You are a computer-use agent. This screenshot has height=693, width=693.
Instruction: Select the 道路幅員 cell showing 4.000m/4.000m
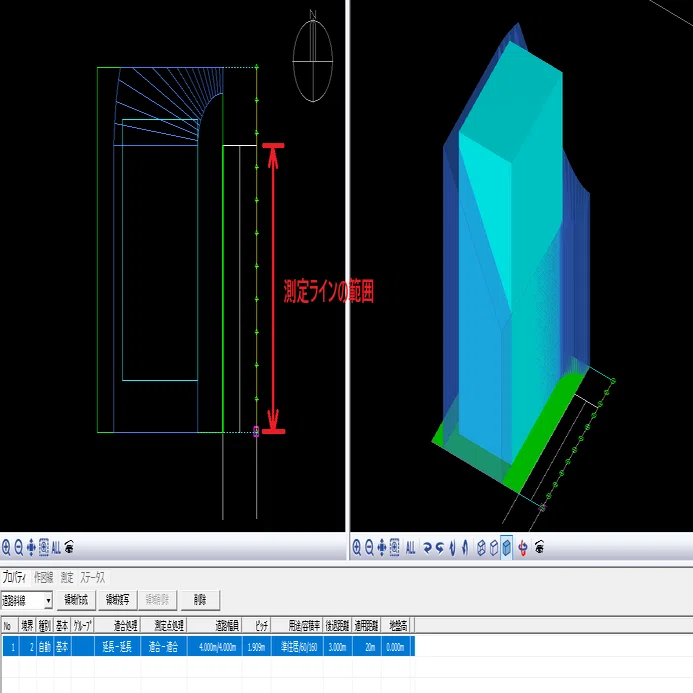coord(215,647)
